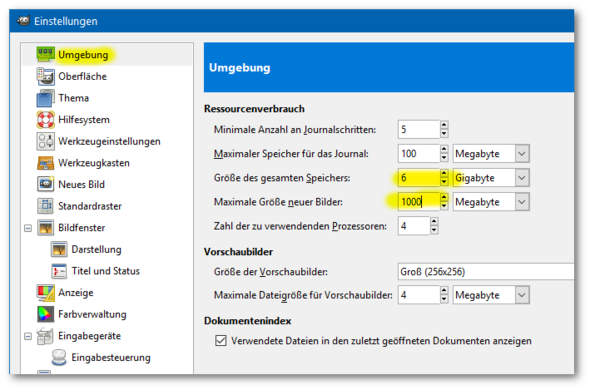Open the Größe der Vorschaubilder combo box

[x=486, y=272]
